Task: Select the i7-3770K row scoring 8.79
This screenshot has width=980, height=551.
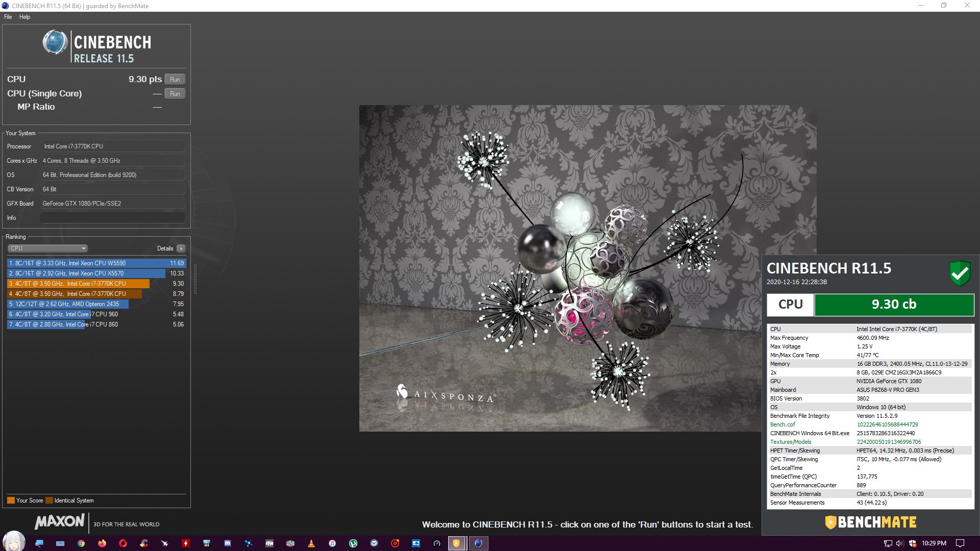Action: click(x=96, y=294)
